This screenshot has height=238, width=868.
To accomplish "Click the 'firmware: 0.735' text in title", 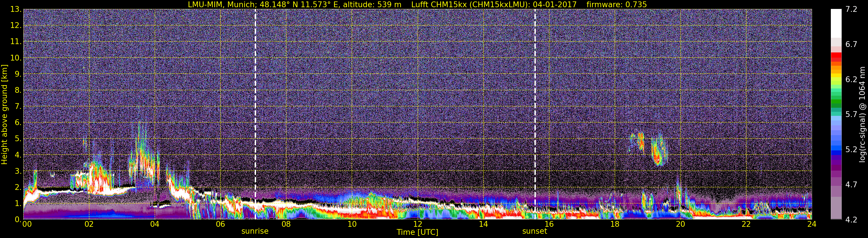I will (617, 4).
